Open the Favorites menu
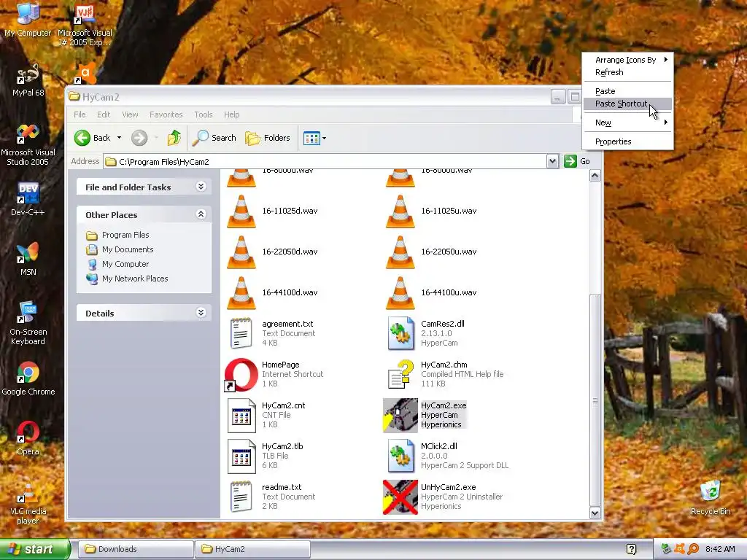 click(166, 114)
